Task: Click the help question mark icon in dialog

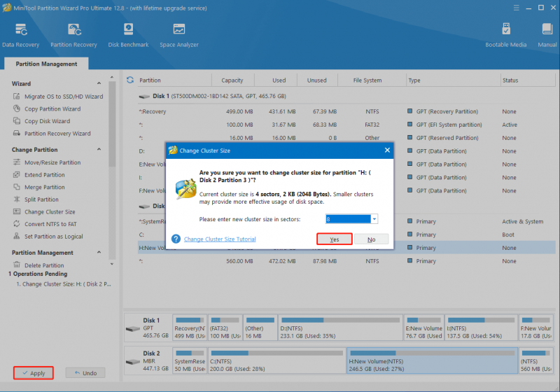Action: tap(176, 239)
